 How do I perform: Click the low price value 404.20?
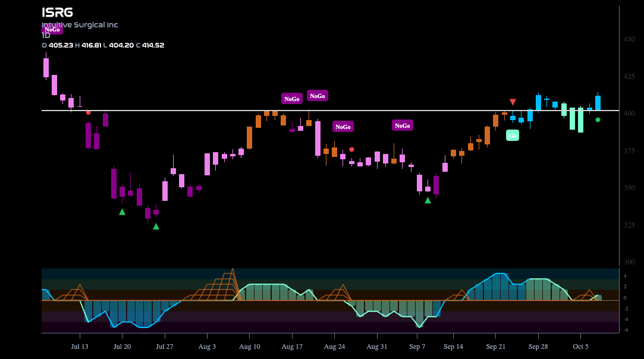[121, 45]
